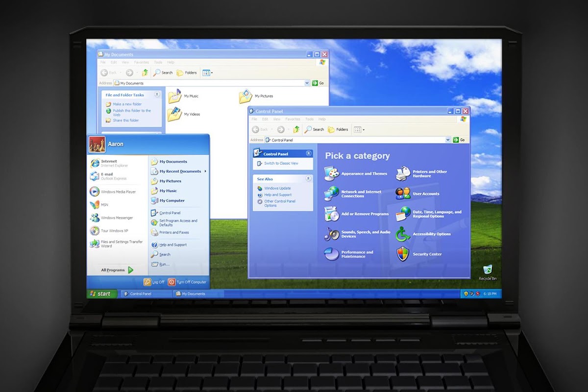This screenshot has width=588, height=392.
Task: Open the Views dropdown in My Documents toolbar
Action: 207,73
